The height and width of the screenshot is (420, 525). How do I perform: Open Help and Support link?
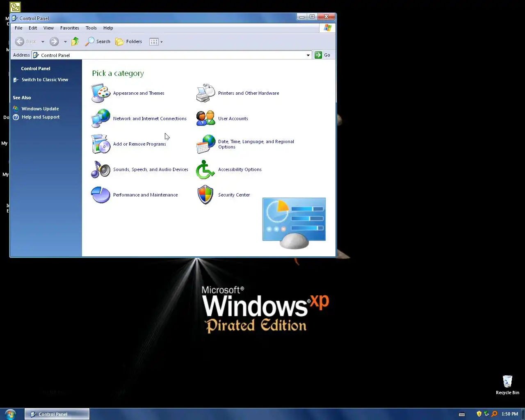coord(41,117)
